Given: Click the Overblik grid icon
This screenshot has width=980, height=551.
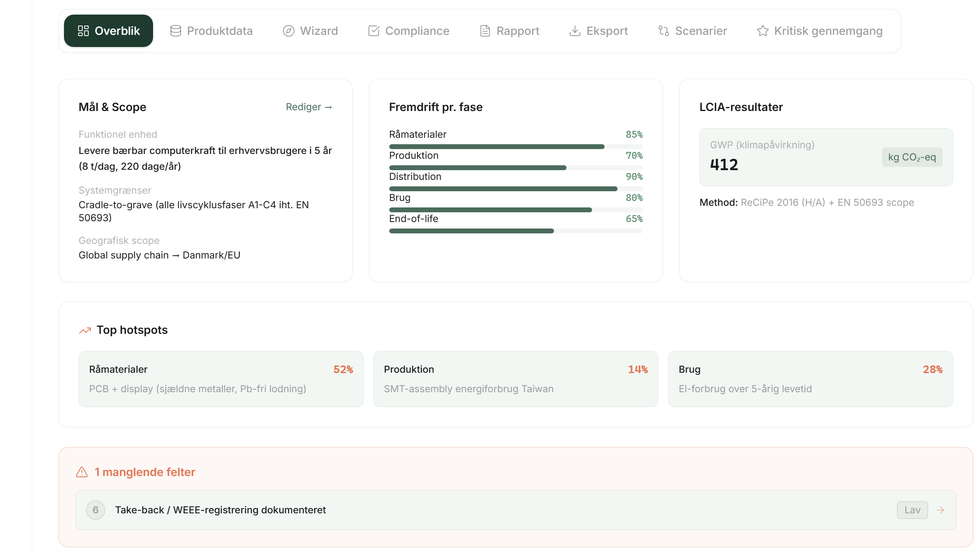Looking at the screenshot, I should 83,31.
